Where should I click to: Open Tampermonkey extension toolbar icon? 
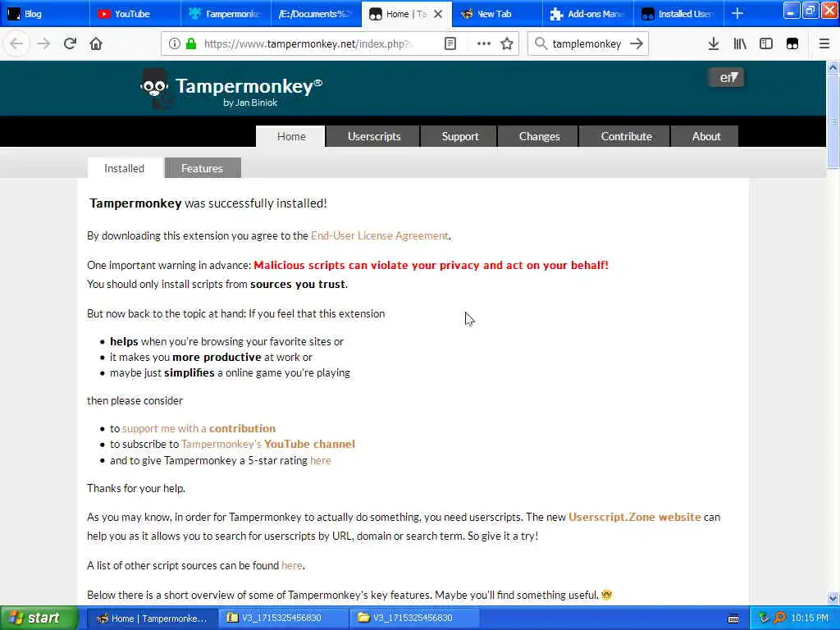point(792,43)
